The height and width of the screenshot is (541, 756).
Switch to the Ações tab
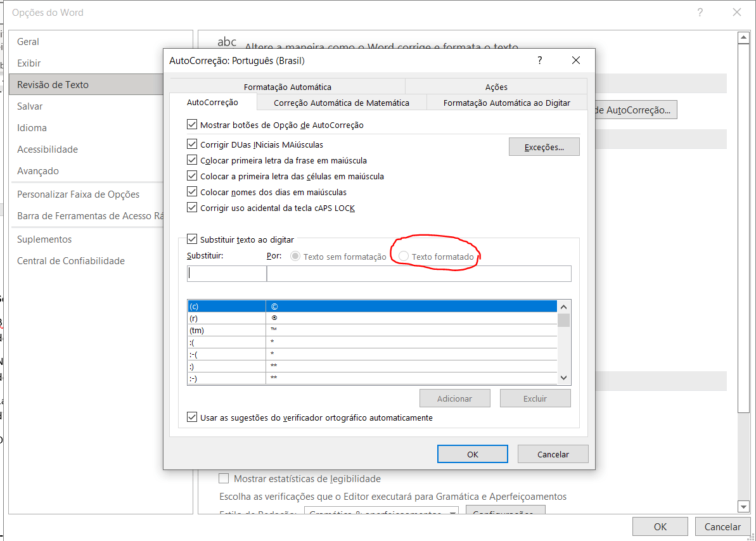tap(496, 87)
